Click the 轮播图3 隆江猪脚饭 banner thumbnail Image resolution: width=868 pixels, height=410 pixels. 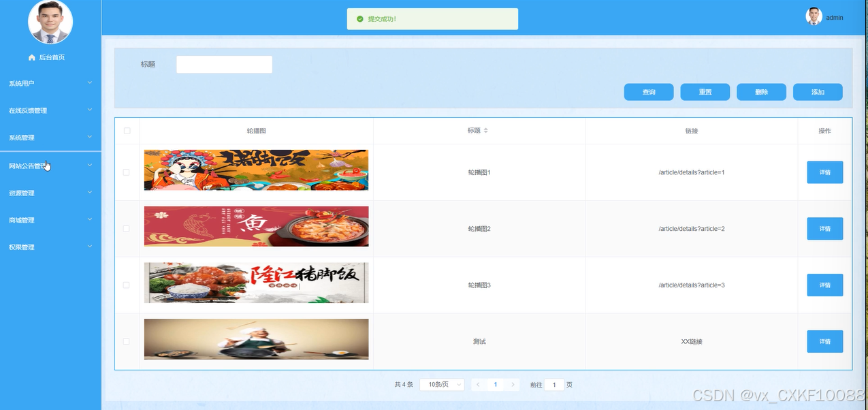(256, 283)
